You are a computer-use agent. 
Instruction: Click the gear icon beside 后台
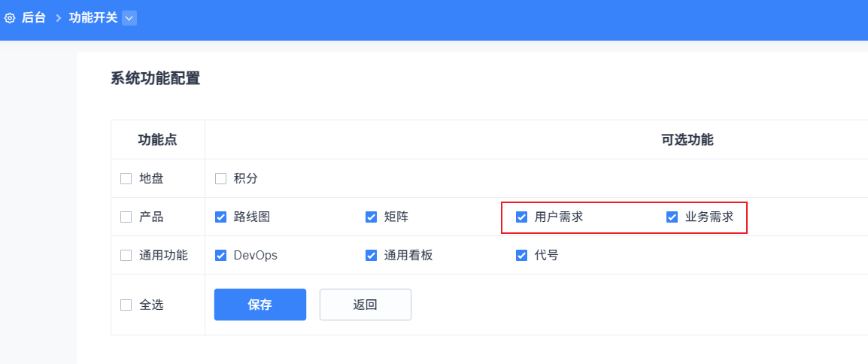[10, 17]
